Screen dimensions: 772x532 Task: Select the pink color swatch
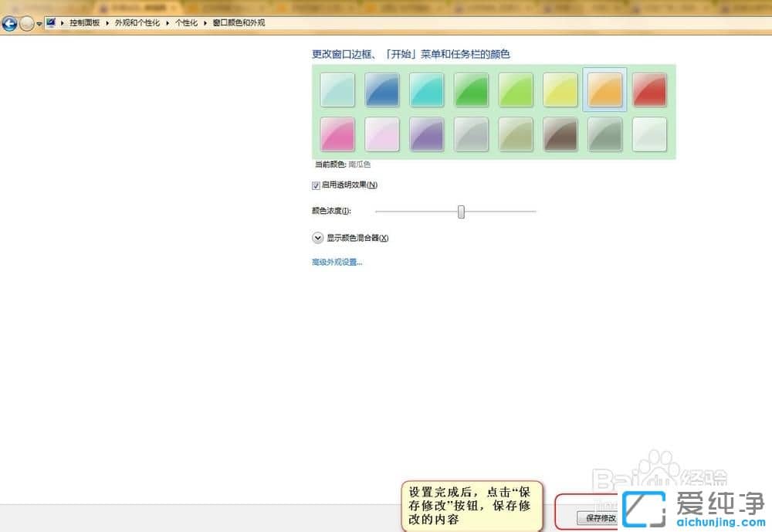(336, 133)
